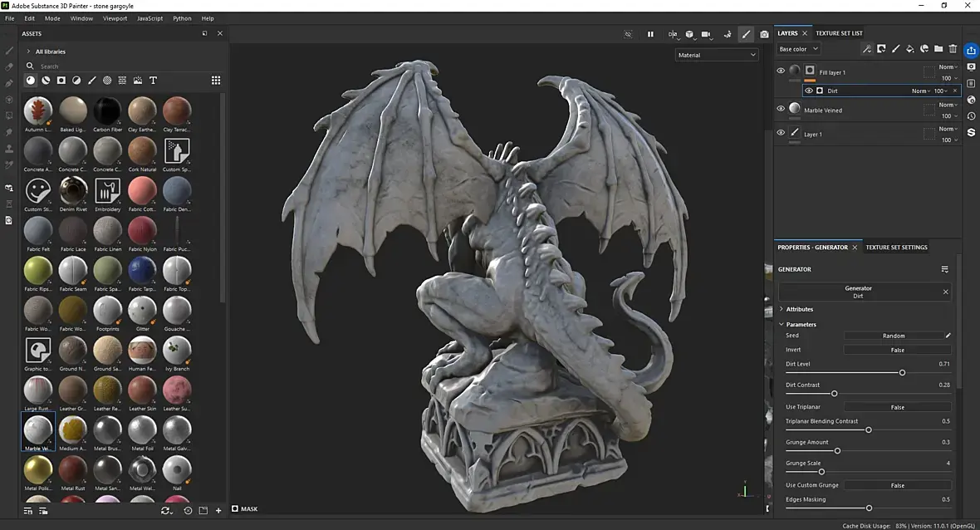Open the Base color channel dropdown
This screenshot has width=980, height=530.
tap(798, 49)
